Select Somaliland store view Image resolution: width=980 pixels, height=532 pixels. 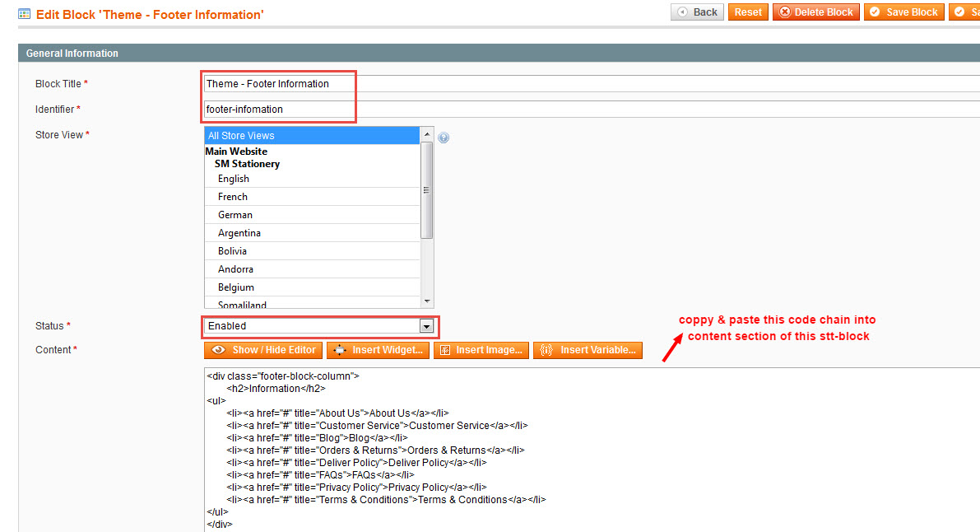tap(312, 304)
